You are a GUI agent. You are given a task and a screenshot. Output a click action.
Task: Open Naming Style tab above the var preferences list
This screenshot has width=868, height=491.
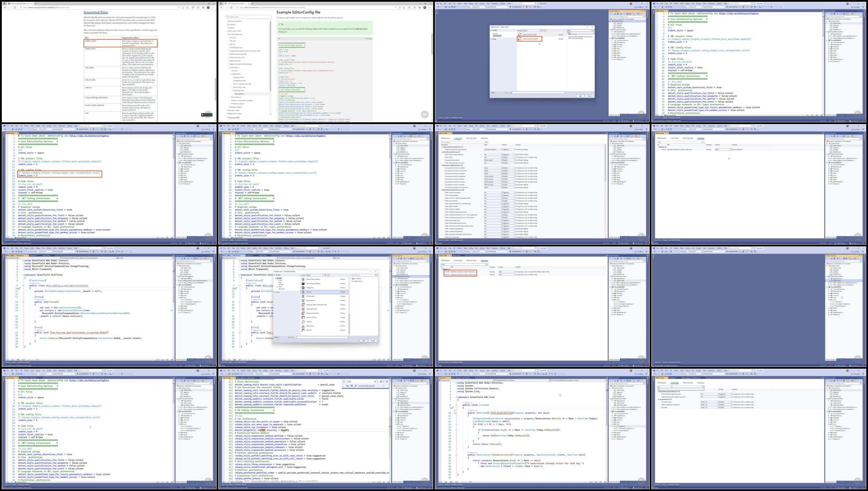tap(688, 383)
